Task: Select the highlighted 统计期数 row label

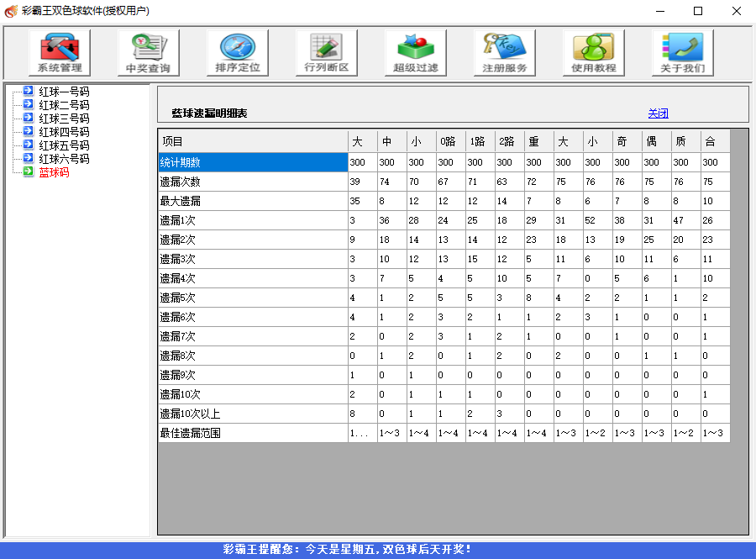Action: pyautogui.click(x=253, y=162)
